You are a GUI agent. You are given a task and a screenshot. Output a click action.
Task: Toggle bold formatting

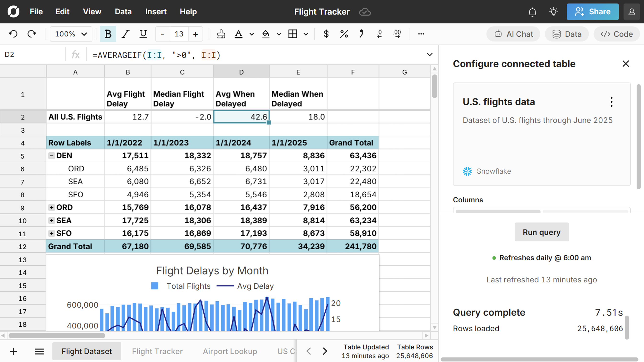pyautogui.click(x=108, y=34)
